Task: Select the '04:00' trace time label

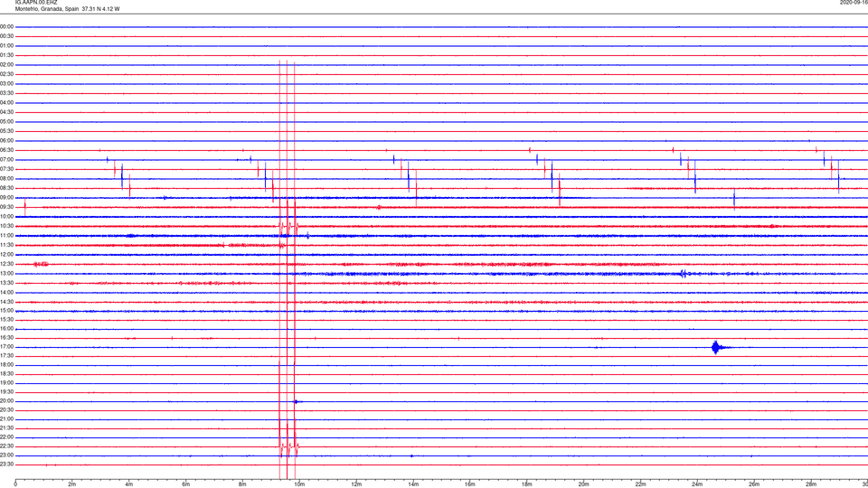Action: 6,102
